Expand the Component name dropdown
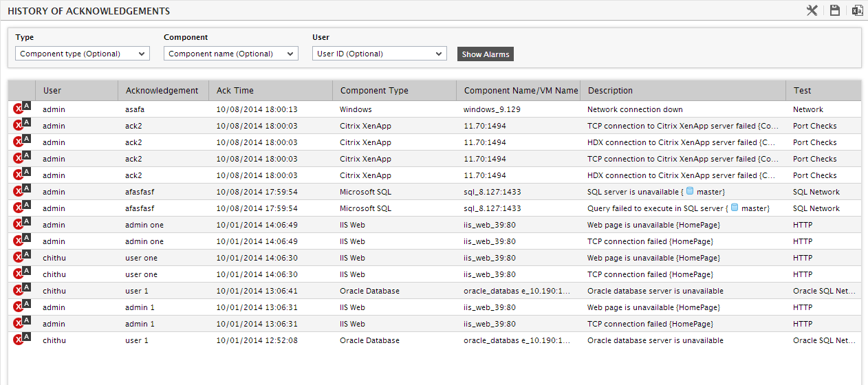Viewport: 868px width, 385px height. point(231,54)
